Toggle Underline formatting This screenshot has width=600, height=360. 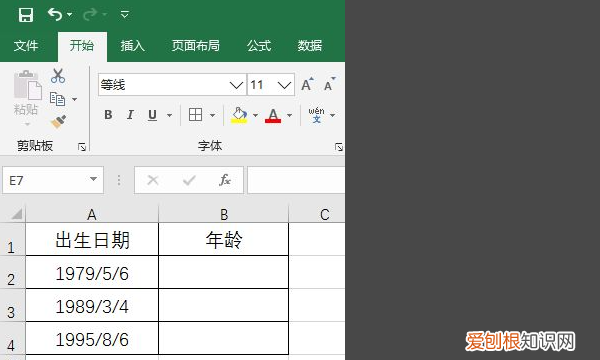click(x=152, y=115)
